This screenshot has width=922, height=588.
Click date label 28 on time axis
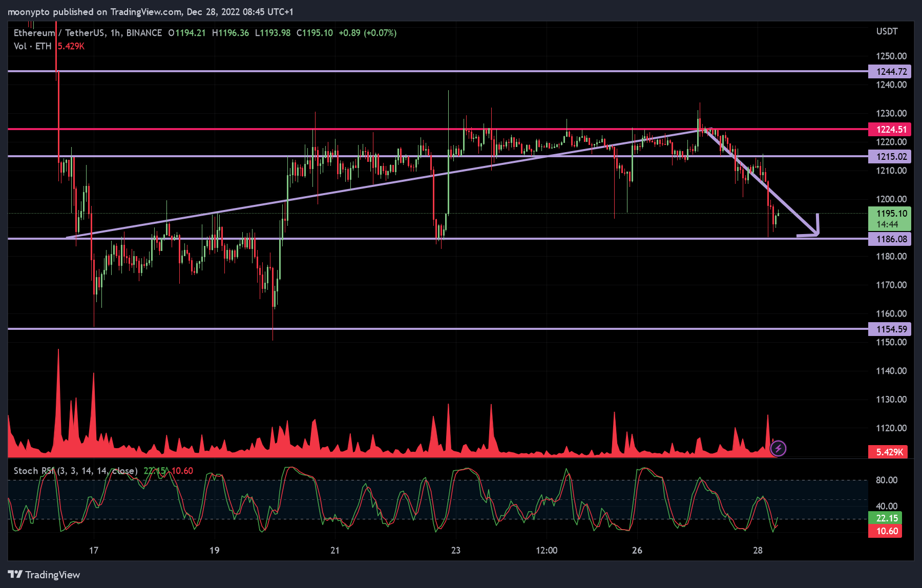[x=758, y=551]
